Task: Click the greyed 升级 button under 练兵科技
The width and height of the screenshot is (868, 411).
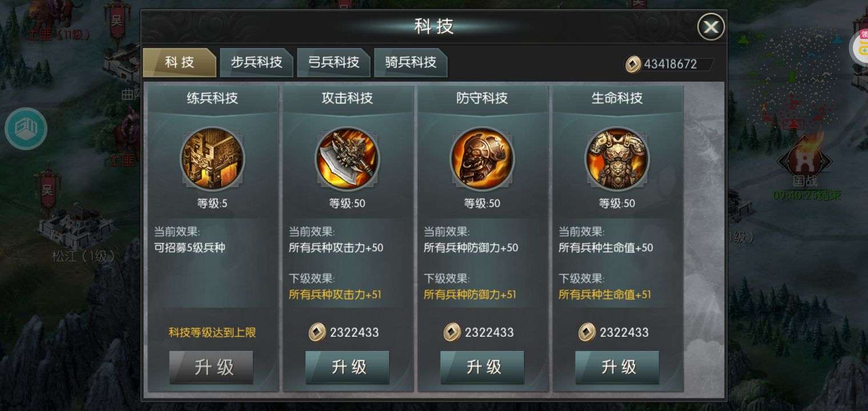Action: pyautogui.click(x=211, y=367)
